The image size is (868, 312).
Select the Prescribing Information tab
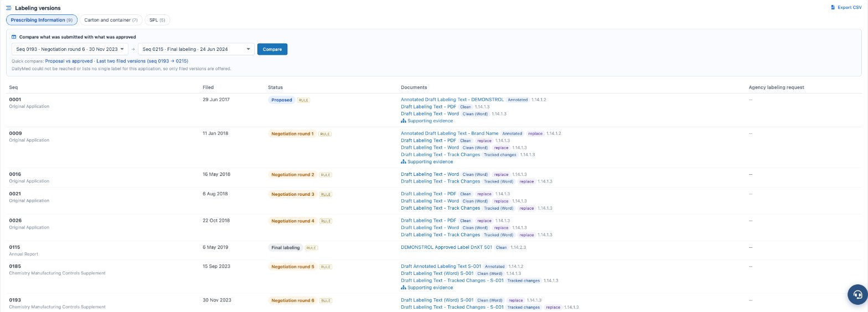(x=42, y=20)
